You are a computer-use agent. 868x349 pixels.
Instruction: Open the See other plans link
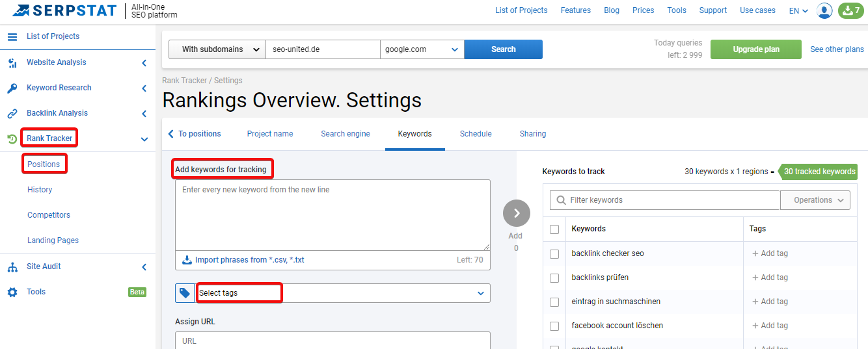pyautogui.click(x=837, y=49)
